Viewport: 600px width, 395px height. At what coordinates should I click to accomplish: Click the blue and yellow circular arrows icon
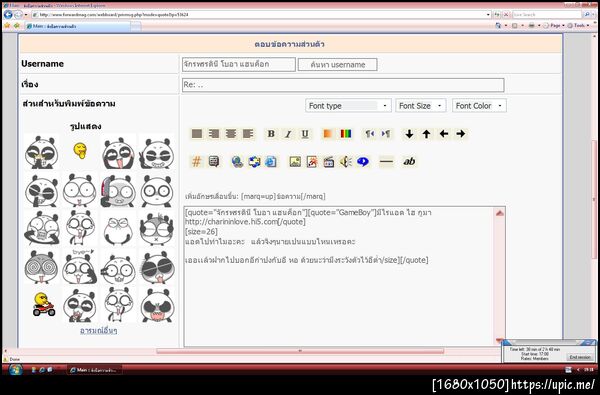(x=254, y=162)
